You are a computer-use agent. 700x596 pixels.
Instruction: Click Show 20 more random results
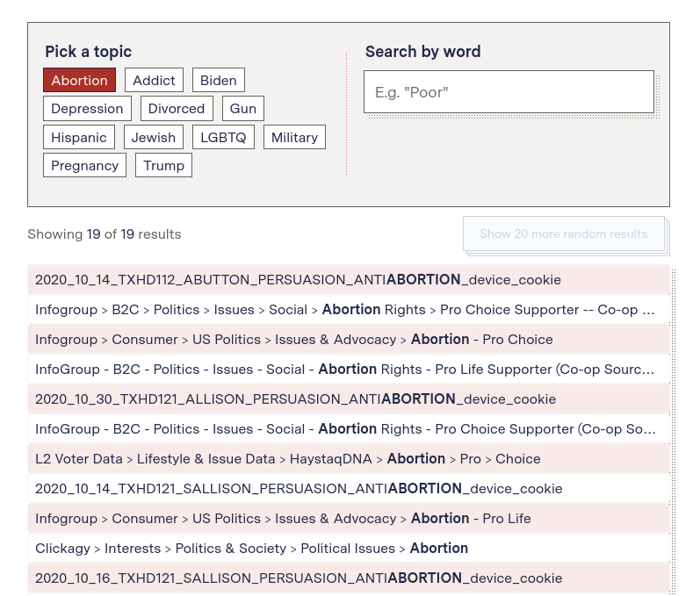pyautogui.click(x=564, y=233)
